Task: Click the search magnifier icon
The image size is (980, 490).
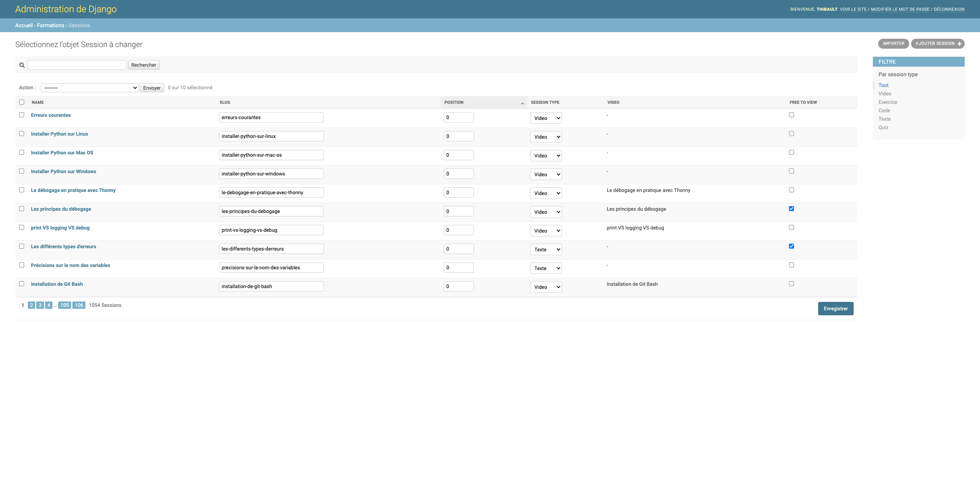Action: coord(22,65)
